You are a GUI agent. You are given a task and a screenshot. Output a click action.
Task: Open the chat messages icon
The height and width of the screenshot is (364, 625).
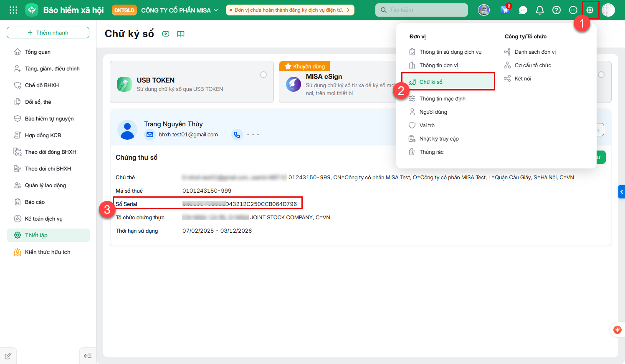pos(523,10)
